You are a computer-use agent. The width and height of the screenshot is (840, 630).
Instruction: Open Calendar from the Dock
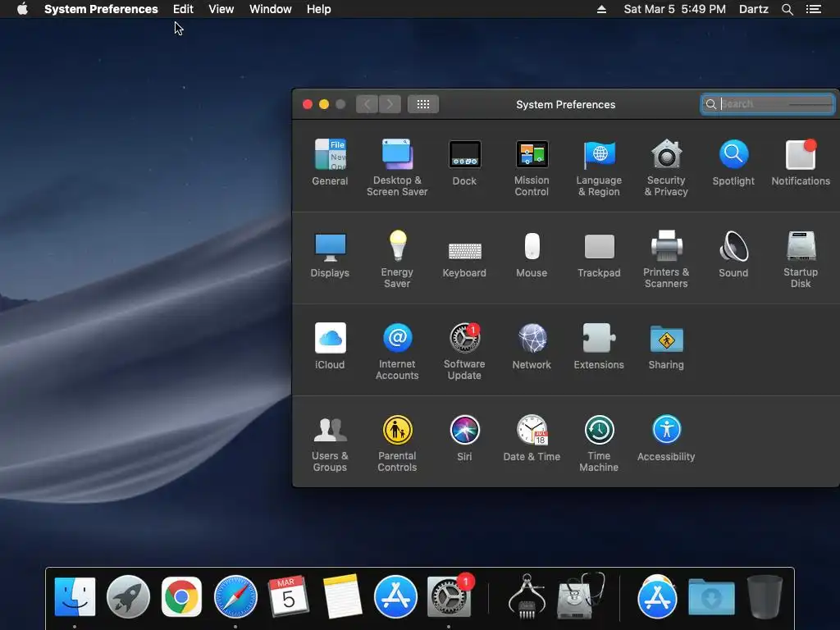[x=288, y=596]
